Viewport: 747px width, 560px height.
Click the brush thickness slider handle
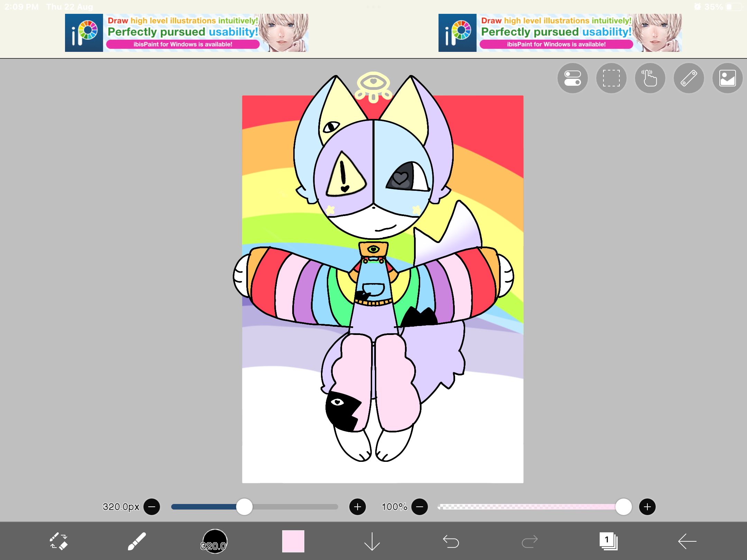pyautogui.click(x=245, y=507)
